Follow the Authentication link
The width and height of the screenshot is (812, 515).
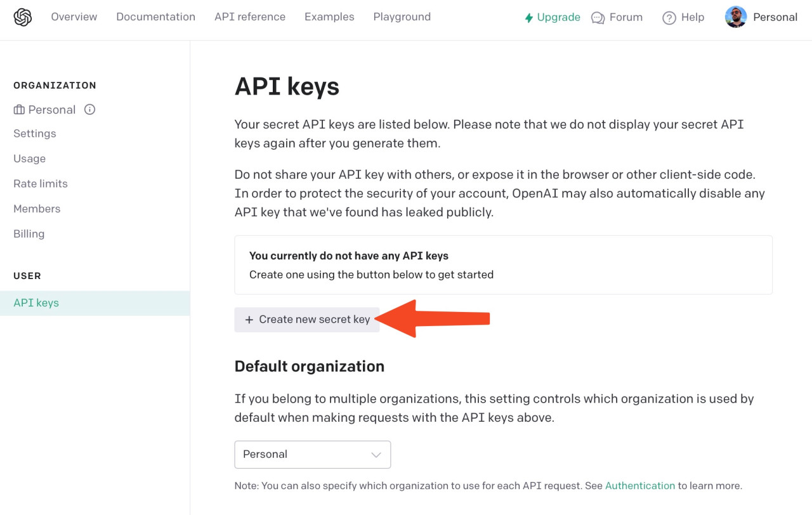[640, 486]
